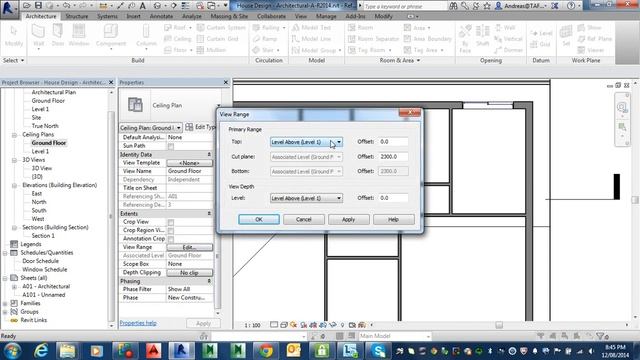The width and height of the screenshot is (640, 360).
Task: Click the Level datum tool
Action: click(541, 33)
